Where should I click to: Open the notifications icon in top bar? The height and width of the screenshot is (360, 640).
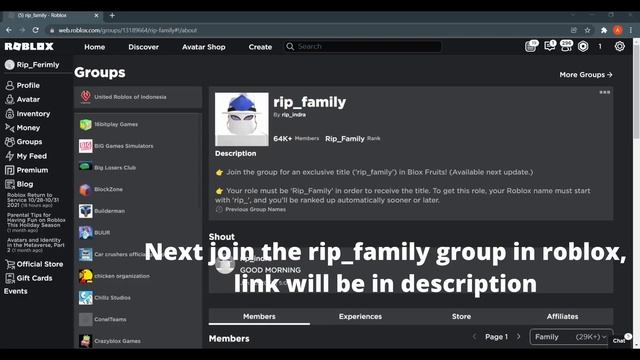coord(531,46)
